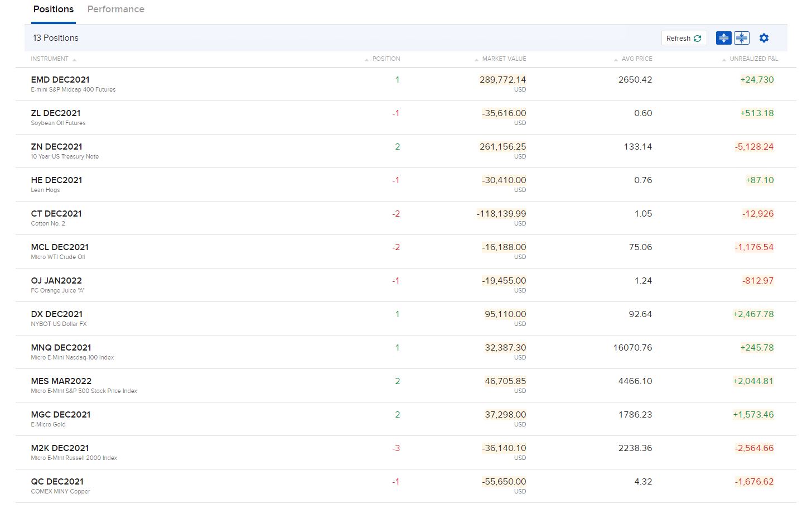Click the EMD DEC2021 market value cell
Viewport: 812px width, 513px height.
point(502,80)
